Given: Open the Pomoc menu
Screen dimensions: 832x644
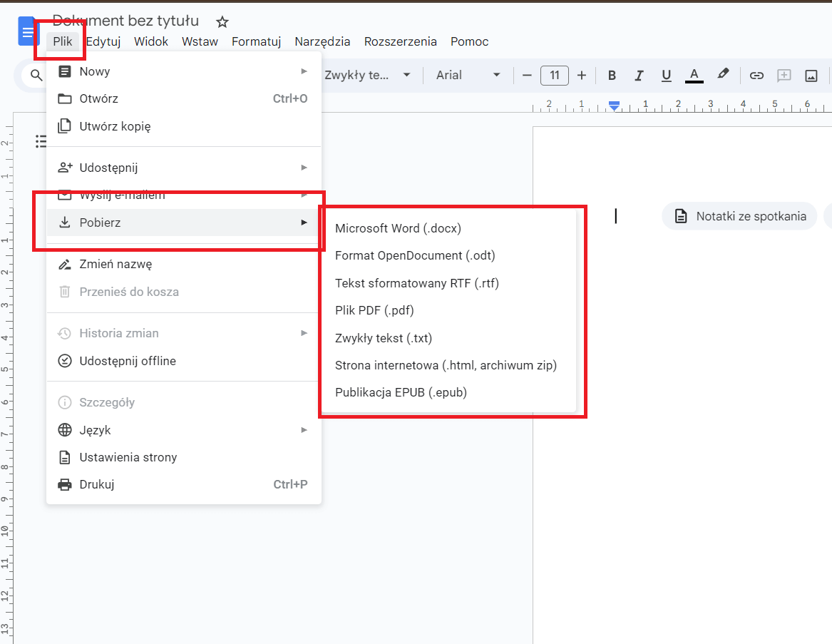Looking at the screenshot, I should pyautogui.click(x=469, y=41).
